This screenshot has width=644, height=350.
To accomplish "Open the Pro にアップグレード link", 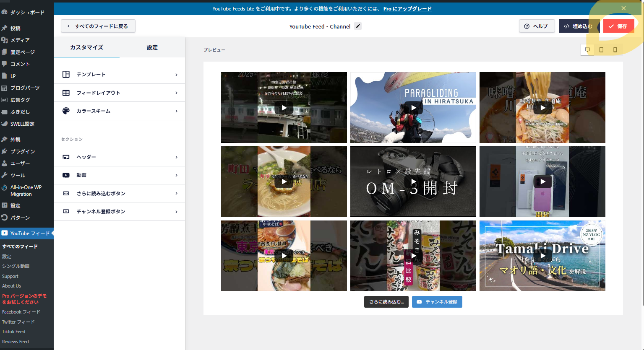I will [x=407, y=9].
